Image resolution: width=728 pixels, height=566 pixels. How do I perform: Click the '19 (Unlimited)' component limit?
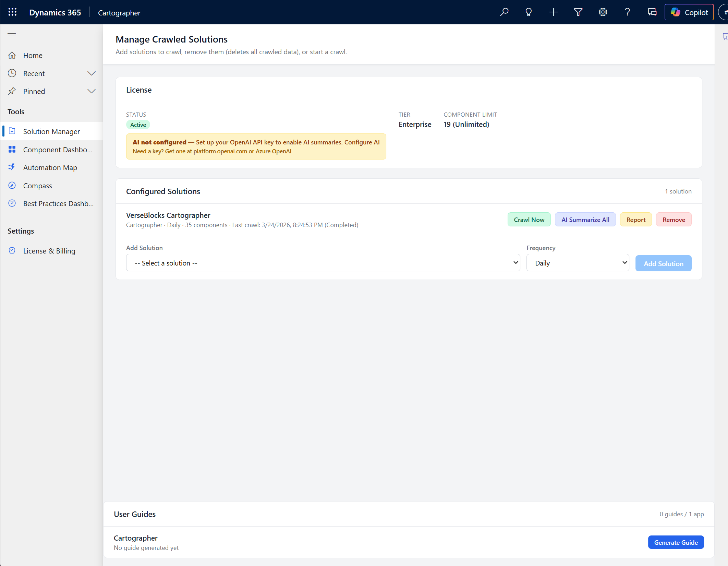[x=466, y=124]
